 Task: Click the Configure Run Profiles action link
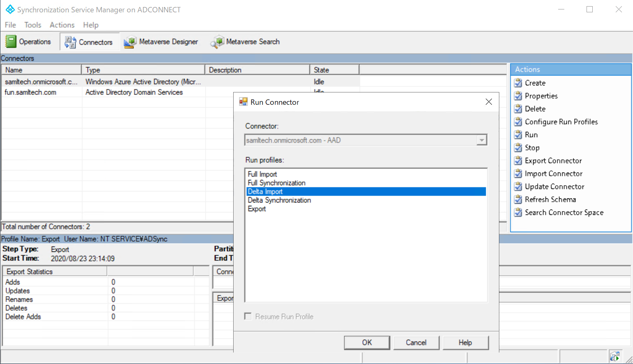561,122
